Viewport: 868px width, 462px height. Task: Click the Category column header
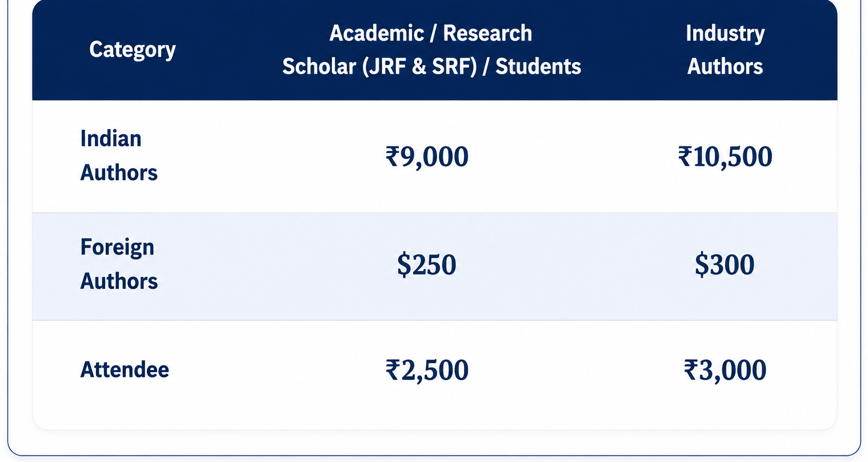[x=133, y=50]
